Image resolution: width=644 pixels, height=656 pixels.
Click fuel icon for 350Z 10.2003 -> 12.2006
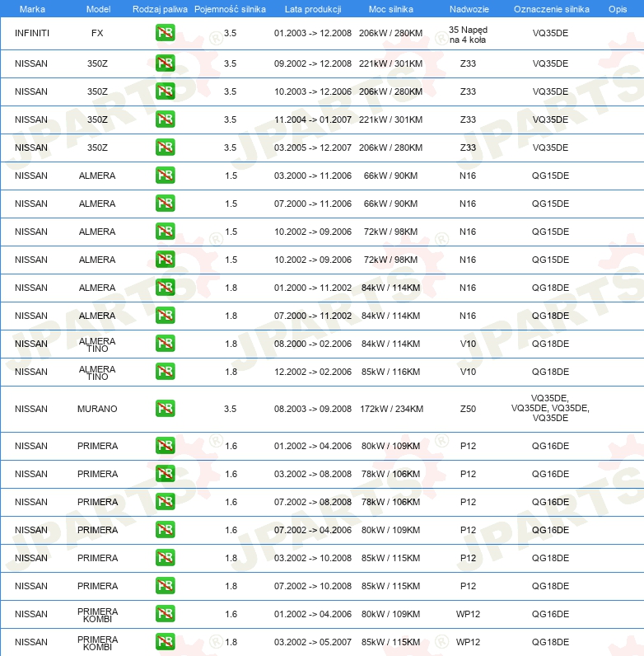click(x=166, y=91)
